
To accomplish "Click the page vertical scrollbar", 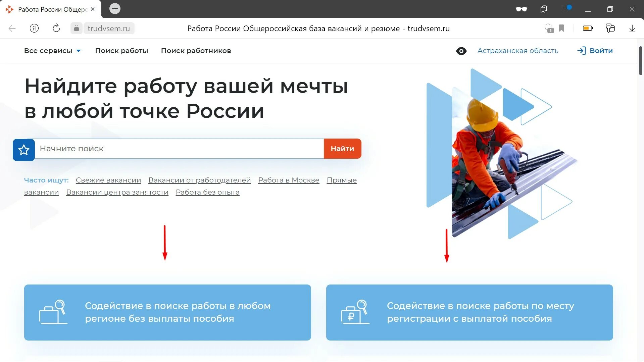I will click(x=640, y=61).
